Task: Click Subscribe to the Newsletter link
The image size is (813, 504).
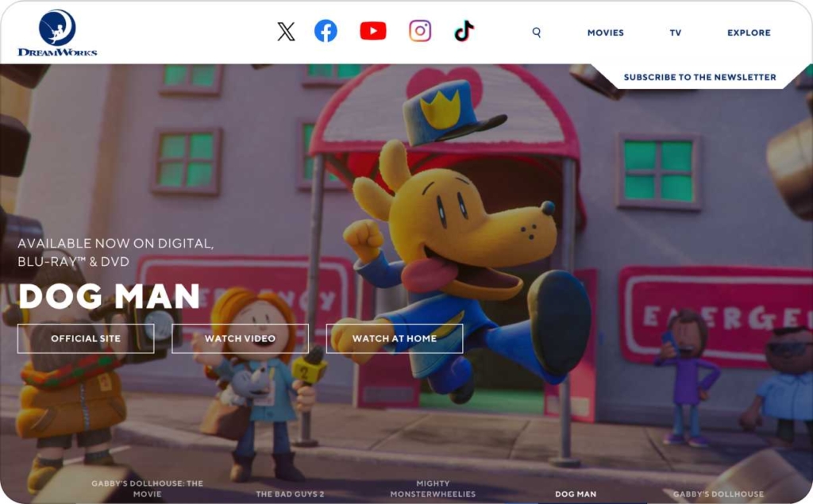Action: pyautogui.click(x=699, y=77)
